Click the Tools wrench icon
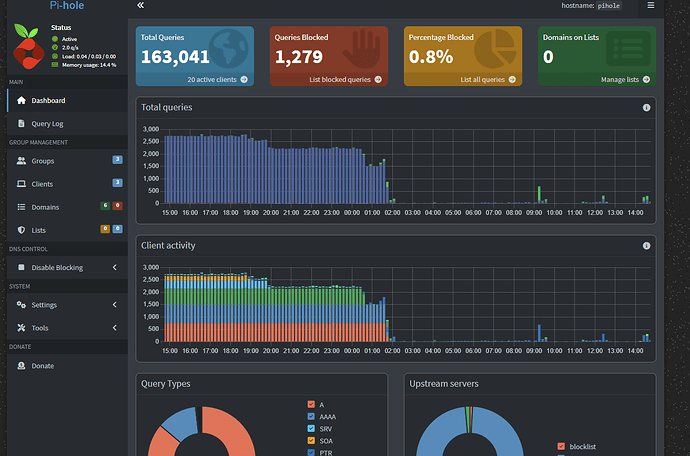Image resolution: width=690 pixels, height=456 pixels. tap(21, 327)
